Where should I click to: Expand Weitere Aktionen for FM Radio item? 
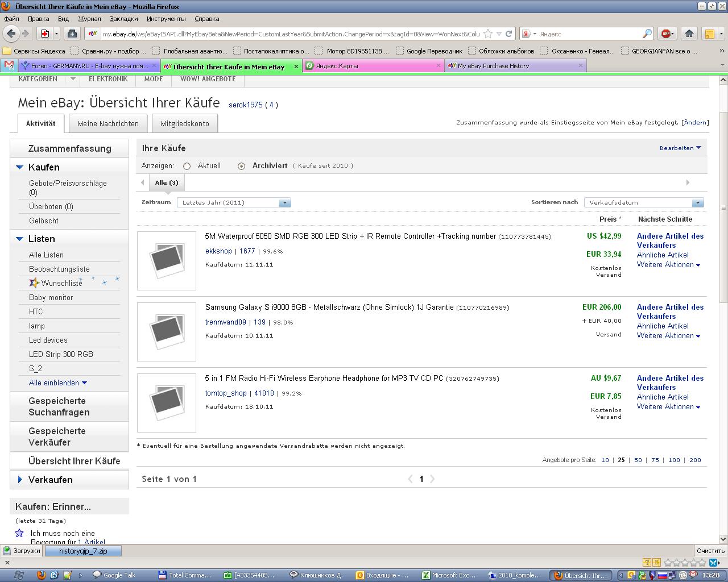[x=668, y=407]
